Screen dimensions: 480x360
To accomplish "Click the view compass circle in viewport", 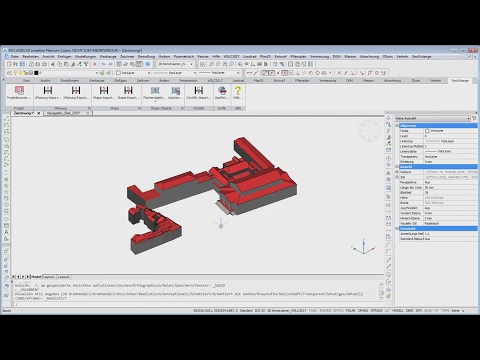I will (x=369, y=130).
